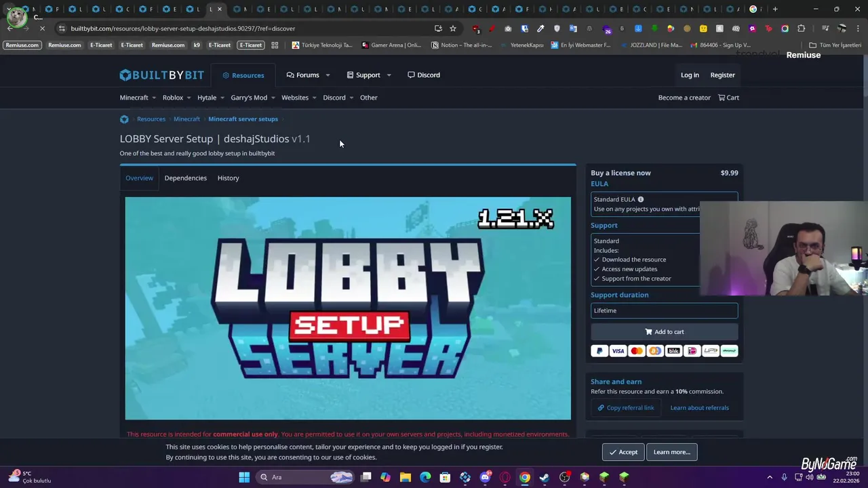Switch to the Overview tab
Viewport: 868px width, 488px height.
[139, 178]
